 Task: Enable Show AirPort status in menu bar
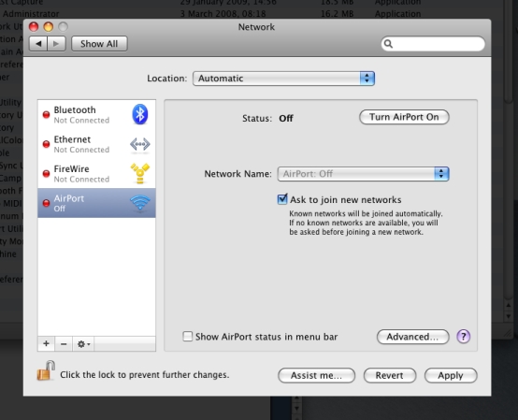point(188,337)
